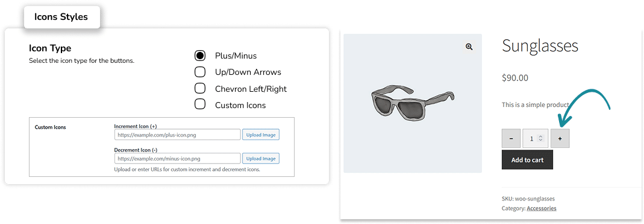Click the plus quantity button
The height and width of the screenshot is (224, 644).
click(560, 139)
